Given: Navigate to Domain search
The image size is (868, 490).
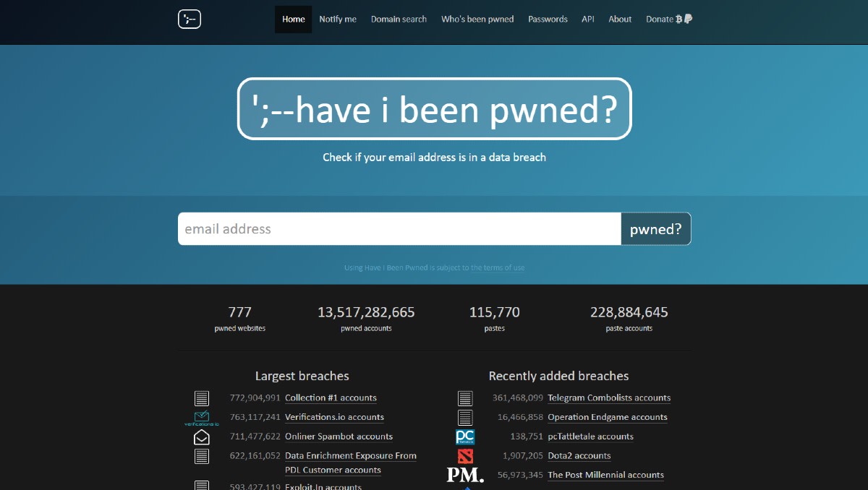Looking at the screenshot, I should [x=399, y=19].
